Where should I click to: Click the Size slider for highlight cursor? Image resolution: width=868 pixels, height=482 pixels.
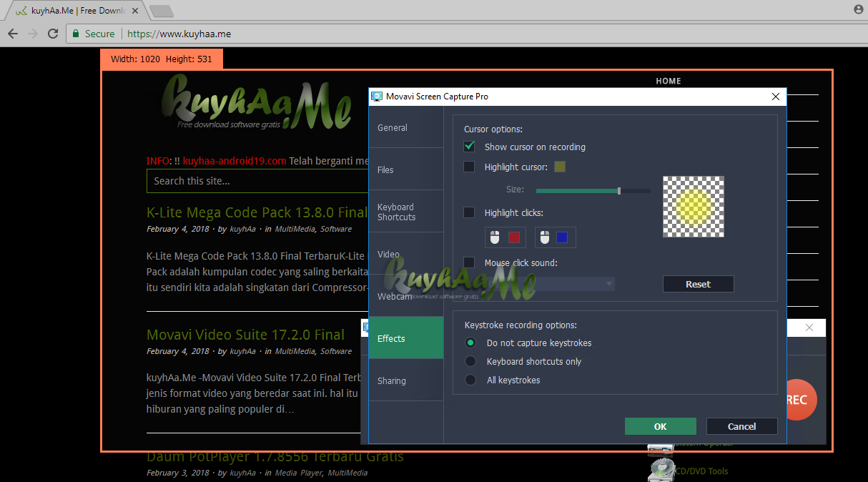(x=593, y=191)
